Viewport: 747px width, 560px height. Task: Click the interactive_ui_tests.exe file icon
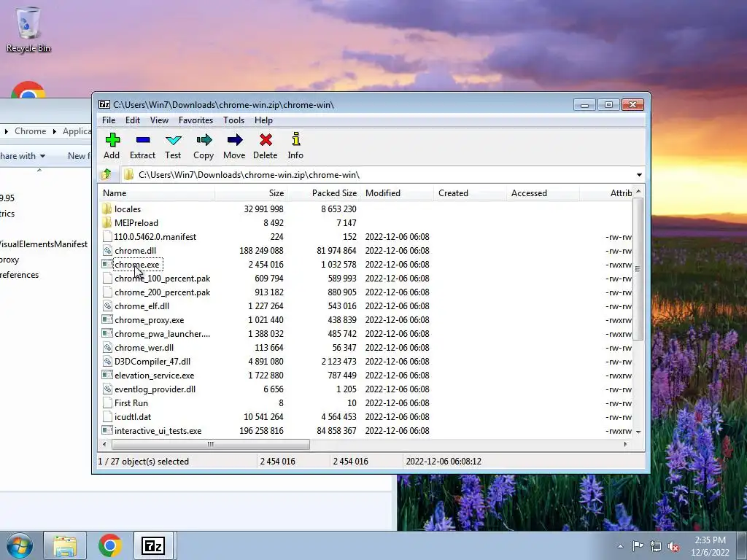coord(107,430)
